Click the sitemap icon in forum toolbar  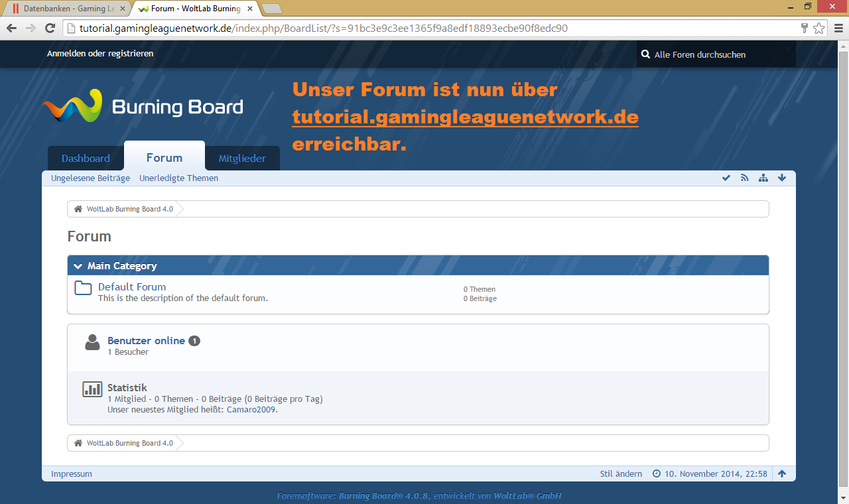point(763,178)
